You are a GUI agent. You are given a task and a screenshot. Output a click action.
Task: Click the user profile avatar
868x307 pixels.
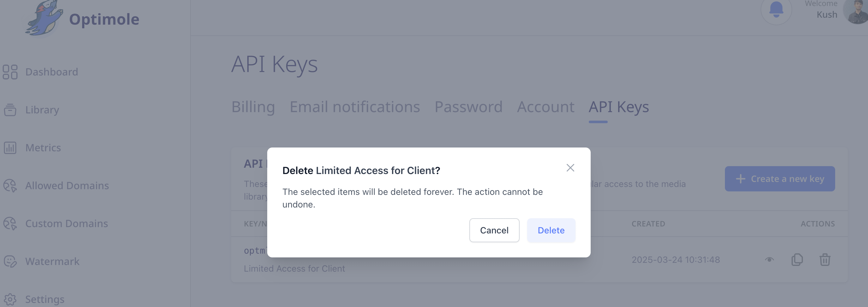[x=858, y=12]
